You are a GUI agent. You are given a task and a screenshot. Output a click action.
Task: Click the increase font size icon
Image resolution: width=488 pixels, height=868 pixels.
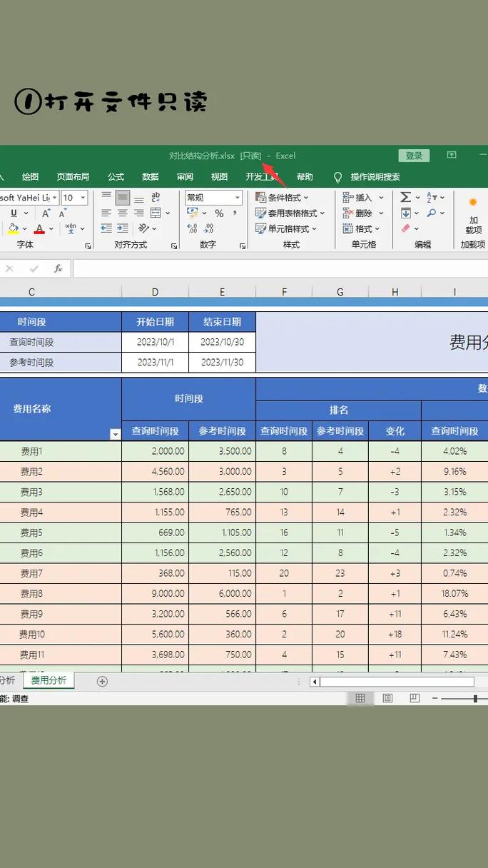[x=46, y=213]
